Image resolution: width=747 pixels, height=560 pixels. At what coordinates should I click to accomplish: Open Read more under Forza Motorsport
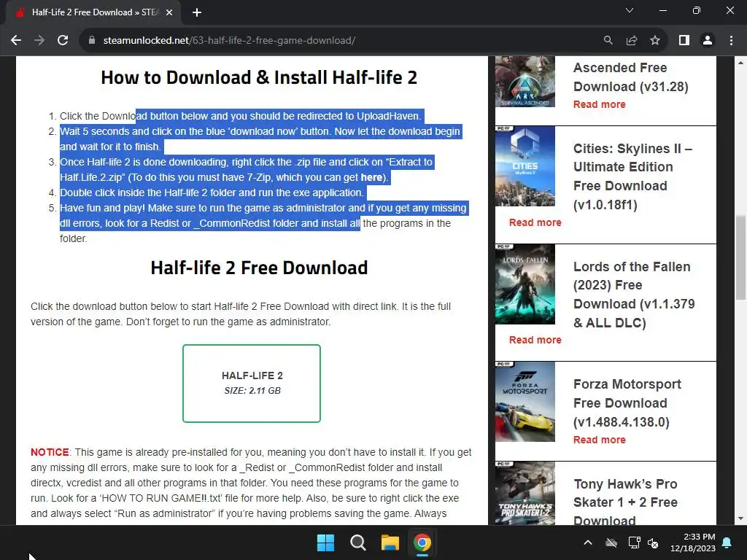600,440
